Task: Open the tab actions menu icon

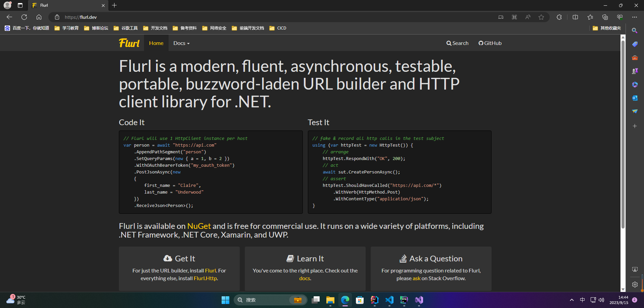Action: point(20,5)
